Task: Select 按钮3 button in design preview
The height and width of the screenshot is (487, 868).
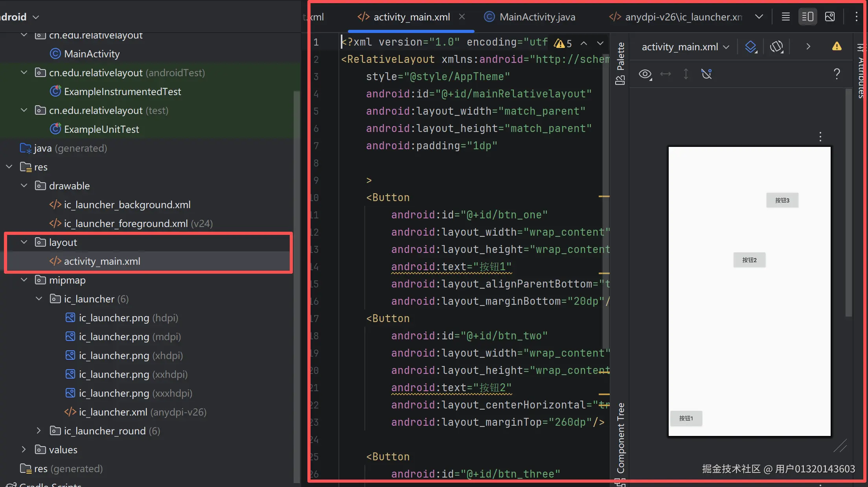Action: (782, 200)
